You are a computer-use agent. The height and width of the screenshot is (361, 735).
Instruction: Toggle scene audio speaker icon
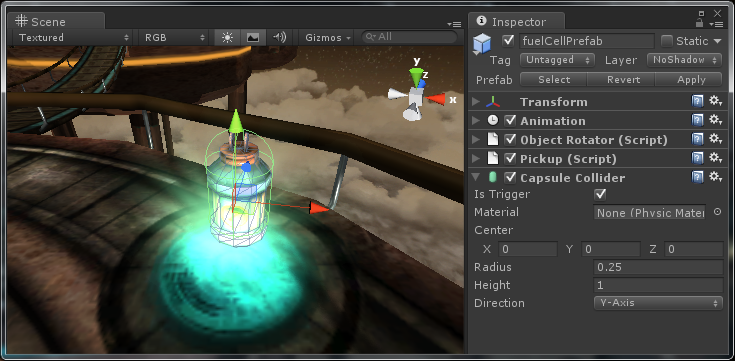[x=279, y=38]
